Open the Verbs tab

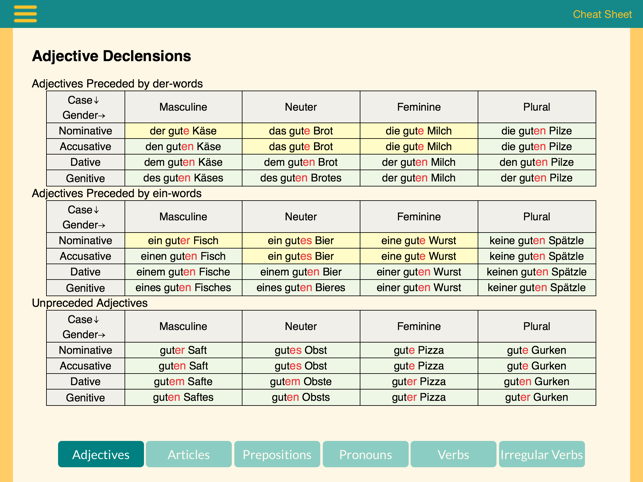pos(453,454)
